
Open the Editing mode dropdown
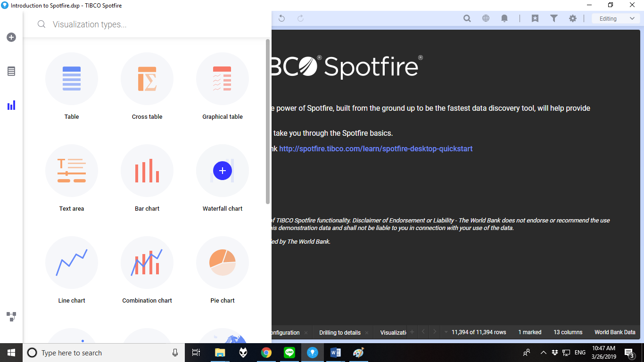[x=616, y=18]
